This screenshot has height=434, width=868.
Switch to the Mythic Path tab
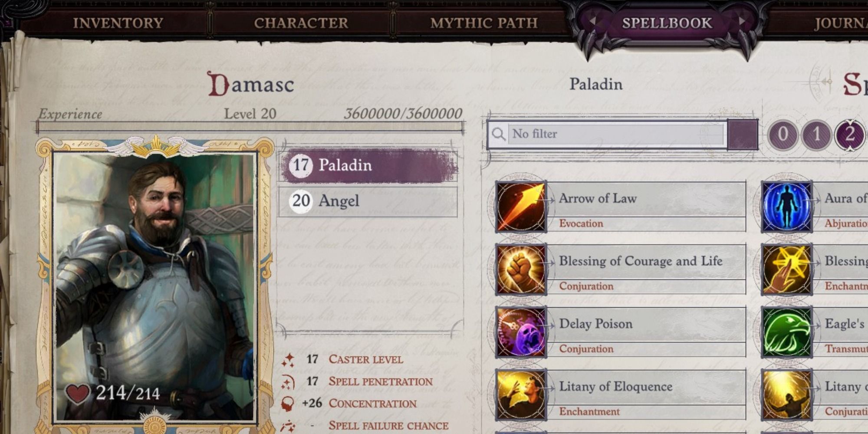(x=484, y=23)
